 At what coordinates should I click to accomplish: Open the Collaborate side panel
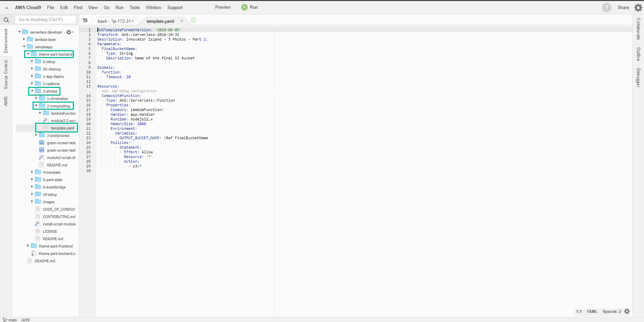tap(638, 29)
